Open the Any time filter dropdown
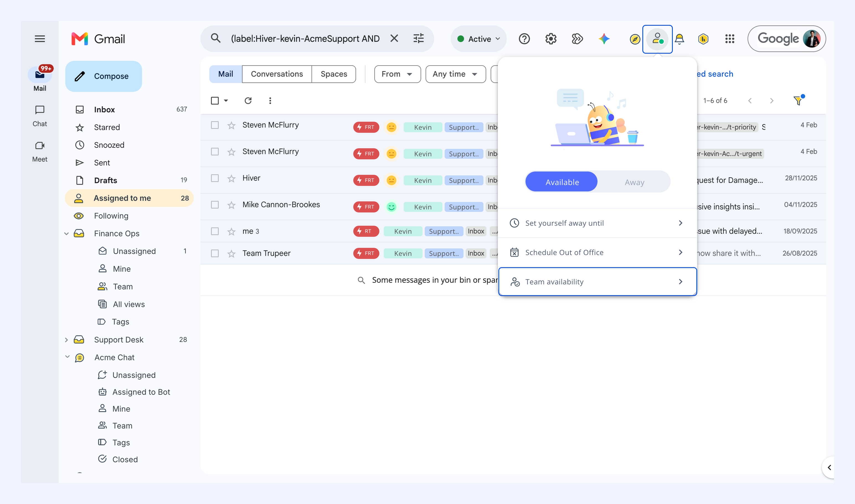Viewport: 855px width, 504px height. click(x=455, y=74)
